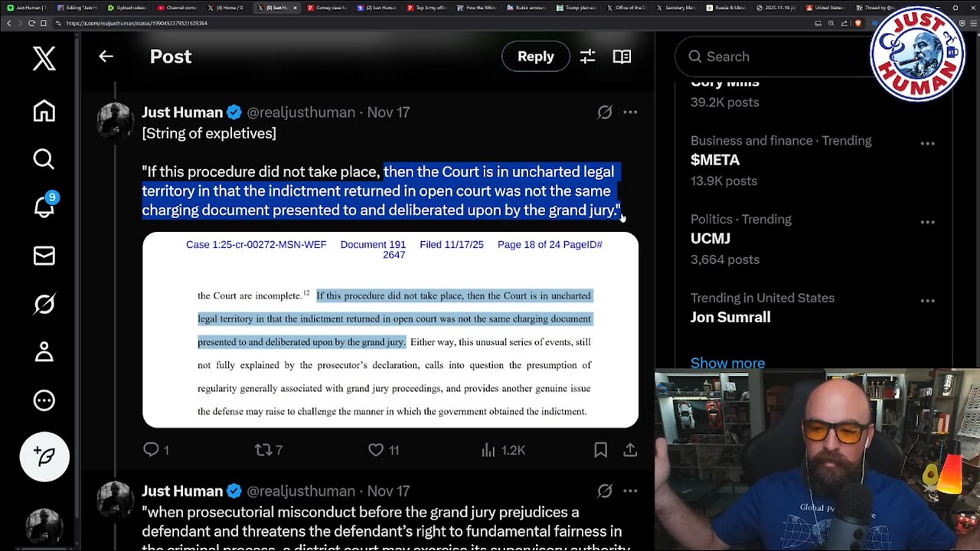Image resolution: width=980 pixels, height=551 pixels.
Task: Open Grok icon in left sidebar
Action: tap(44, 304)
